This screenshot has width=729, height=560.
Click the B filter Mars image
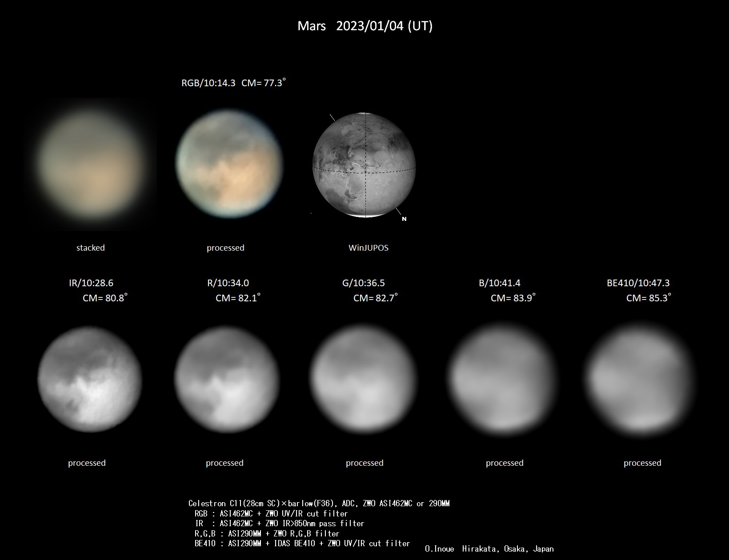coord(502,379)
